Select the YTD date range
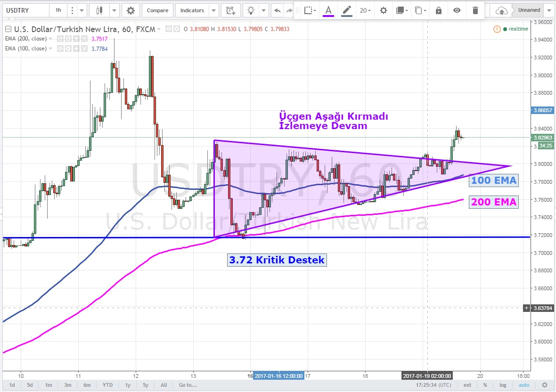This screenshot has width=556, height=392. coord(107,385)
